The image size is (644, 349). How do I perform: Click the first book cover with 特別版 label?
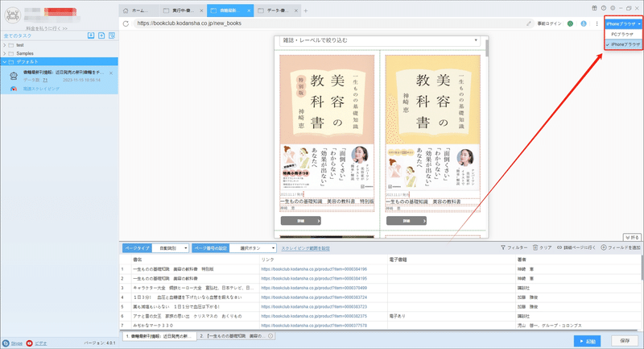click(327, 122)
